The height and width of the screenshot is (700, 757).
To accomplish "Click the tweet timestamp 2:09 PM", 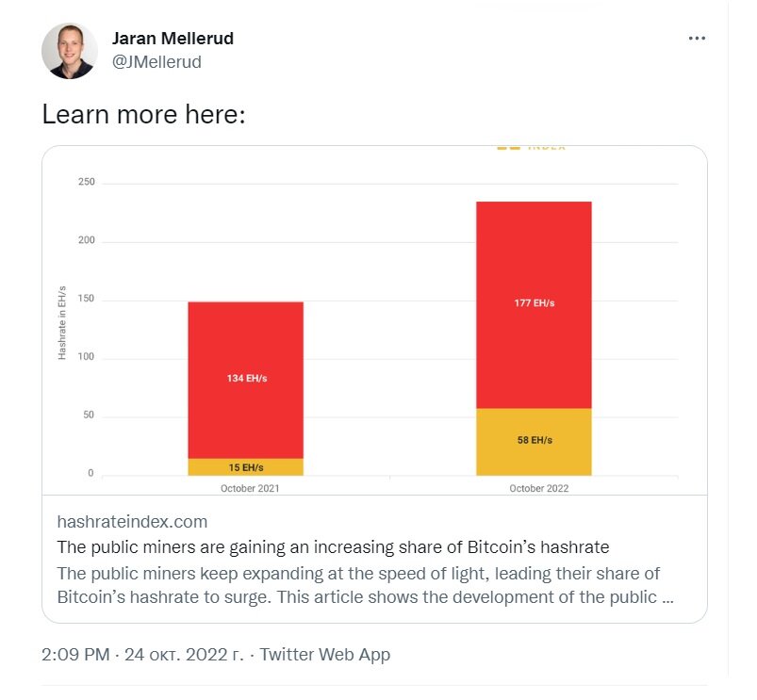I will (75, 655).
